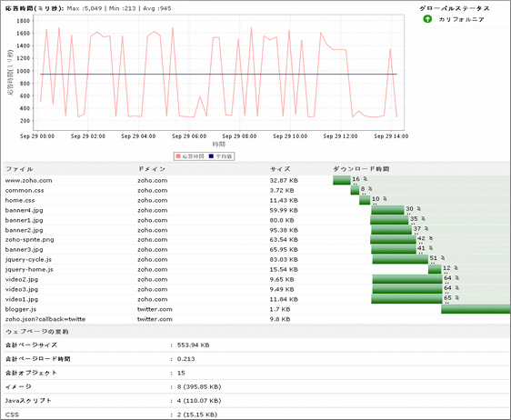Click the サイズ column header
This screenshot has height=420, width=511.
[280, 169]
